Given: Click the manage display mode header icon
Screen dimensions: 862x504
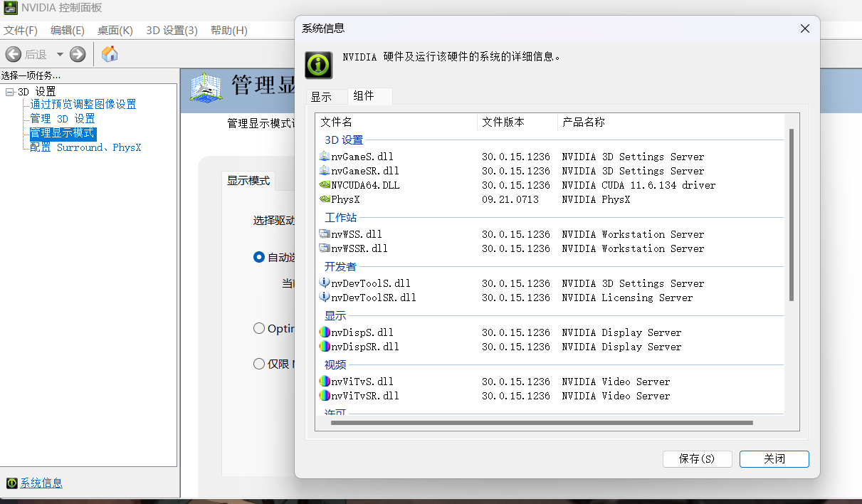Looking at the screenshot, I should click(x=205, y=87).
